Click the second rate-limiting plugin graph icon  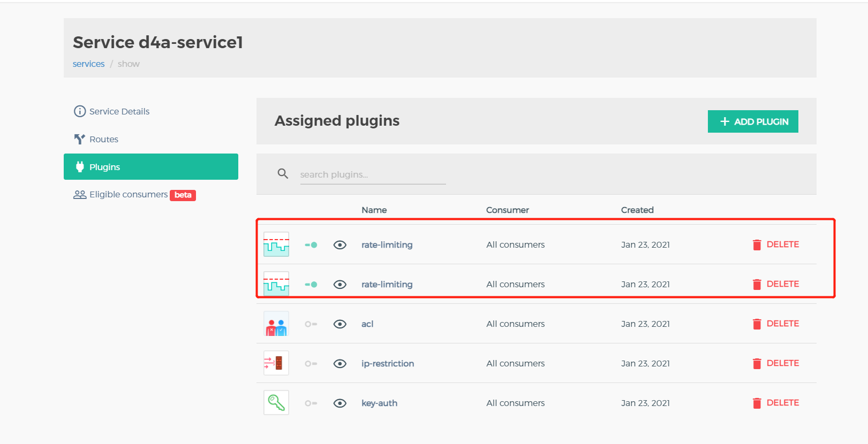click(276, 284)
